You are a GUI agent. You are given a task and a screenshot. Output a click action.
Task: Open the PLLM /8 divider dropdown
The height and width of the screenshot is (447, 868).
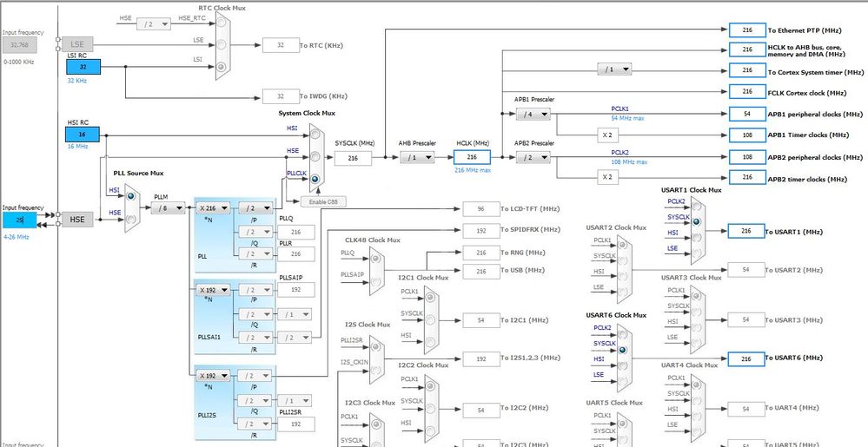click(169, 208)
